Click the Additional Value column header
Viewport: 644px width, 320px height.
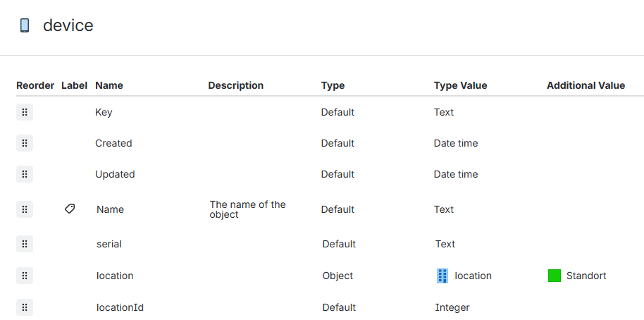[x=586, y=85]
